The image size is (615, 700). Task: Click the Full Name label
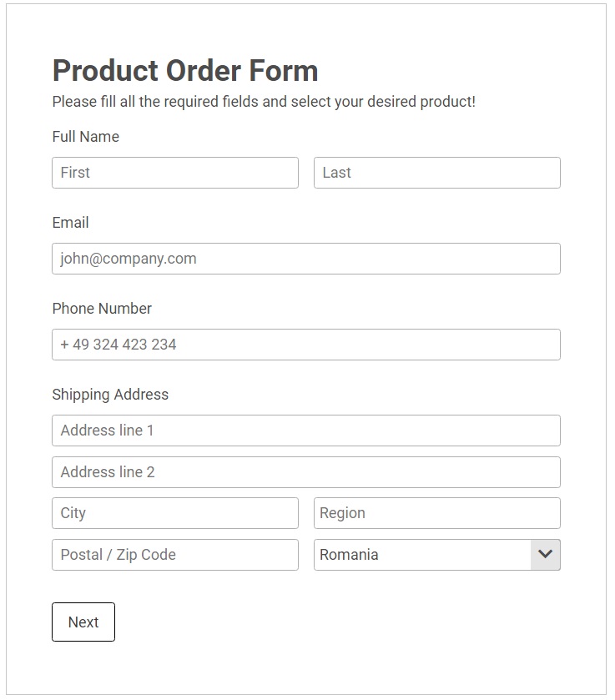point(85,137)
